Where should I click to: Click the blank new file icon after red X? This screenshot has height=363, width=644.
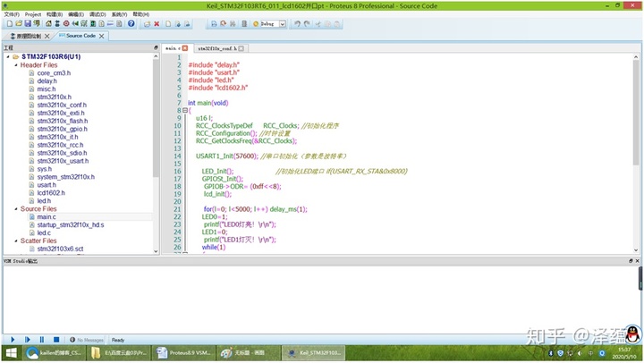click(x=168, y=24)
